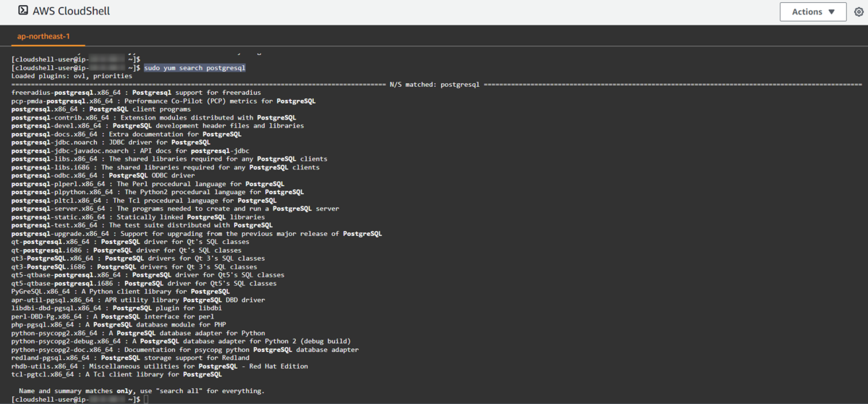Viewport: 868px width, 404px height.
Task: Click 'qt-postgresql.i686' package line
Action: (x=127, y=250)
